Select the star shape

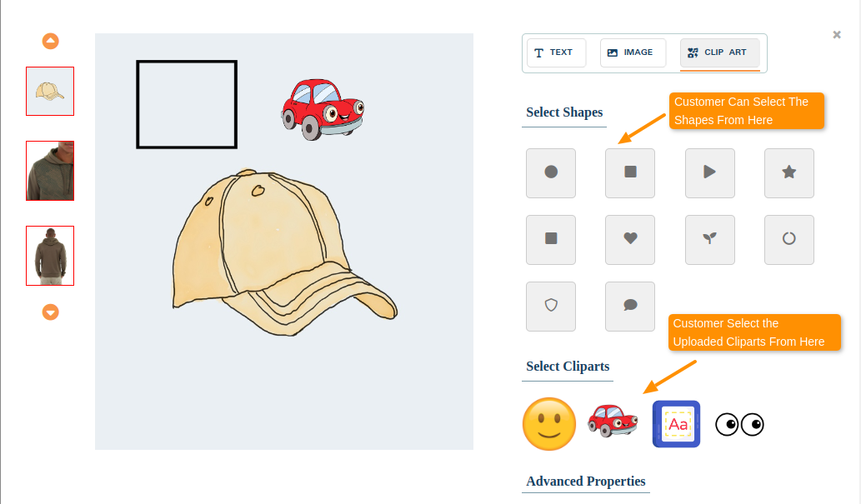tap(788, 173)
